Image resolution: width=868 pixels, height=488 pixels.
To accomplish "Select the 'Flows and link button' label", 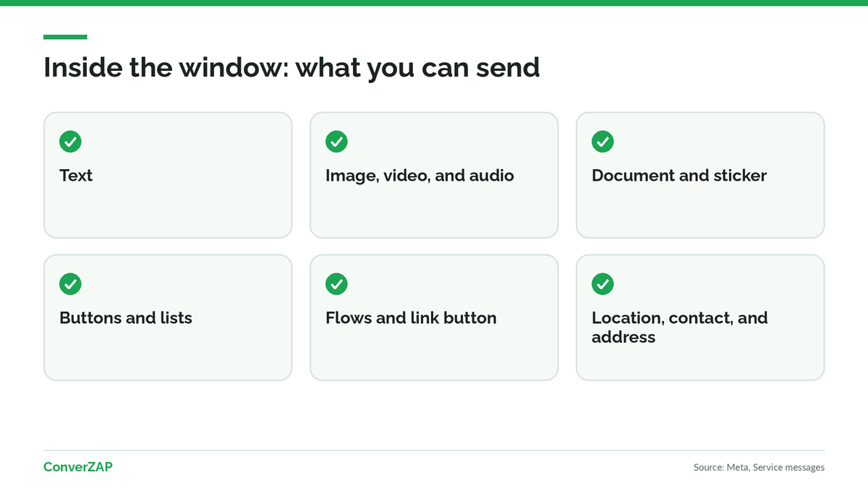I will [411, 318].
